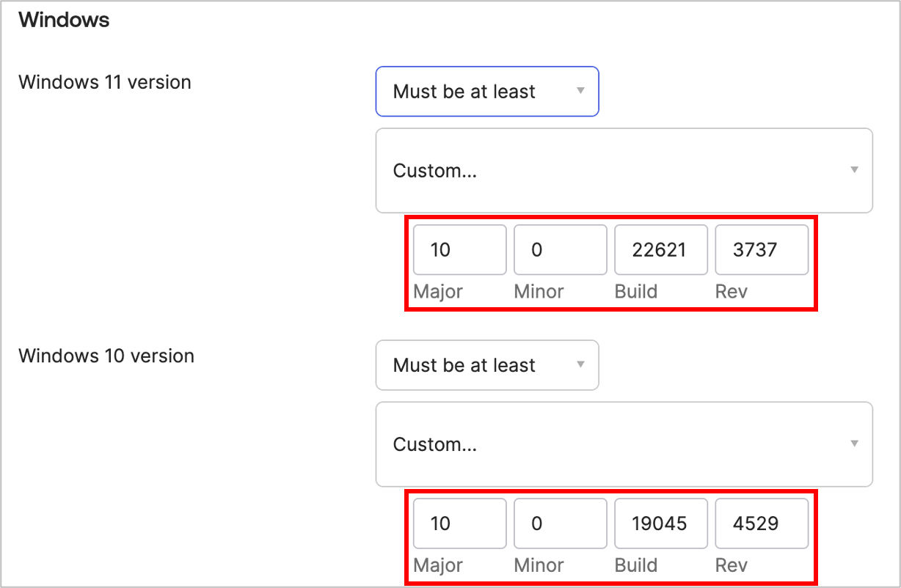Click the Windows 10 Minor field containing 0
Screen dimensions: 901x588
coord(560,523)
